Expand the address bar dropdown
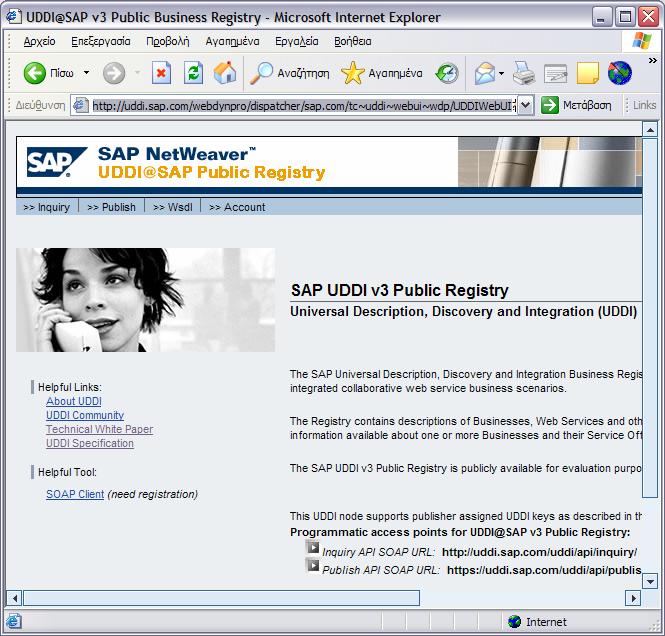Image resolution: width=665 pixels, height=636 pixels. pos(525,105)
